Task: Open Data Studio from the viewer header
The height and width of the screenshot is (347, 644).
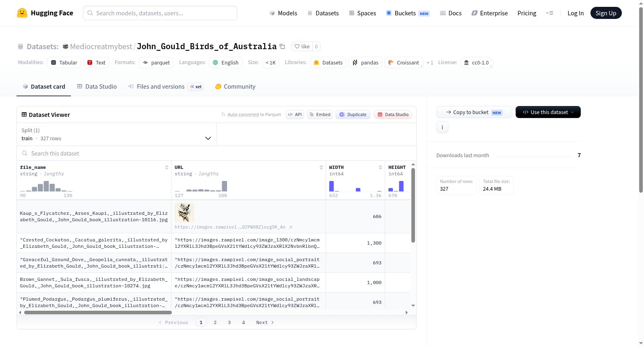Action: [x=393, y=114]
